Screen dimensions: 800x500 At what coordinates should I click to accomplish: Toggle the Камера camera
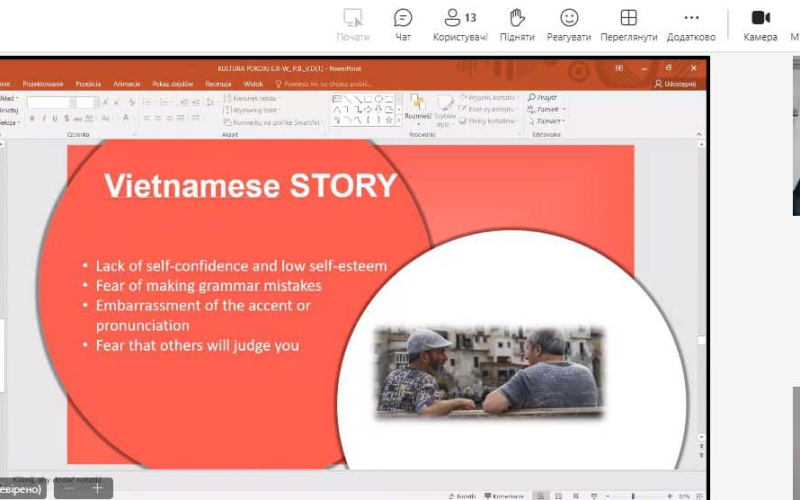760,24
